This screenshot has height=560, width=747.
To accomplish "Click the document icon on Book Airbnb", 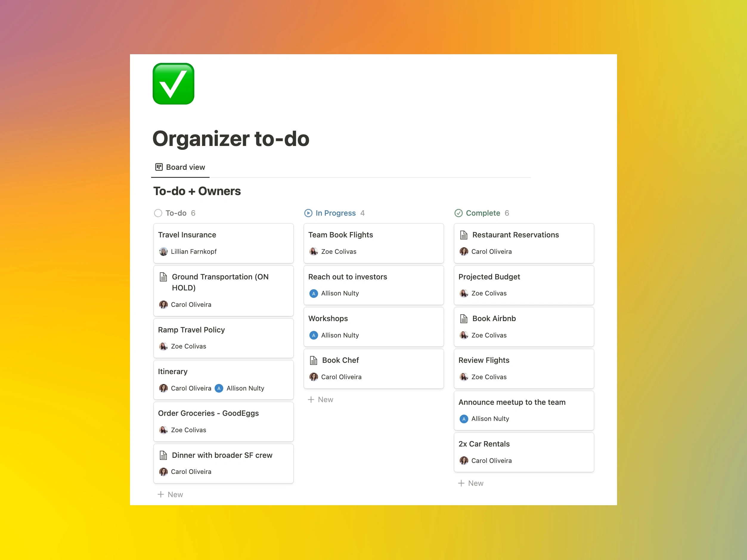I will 463,318.
